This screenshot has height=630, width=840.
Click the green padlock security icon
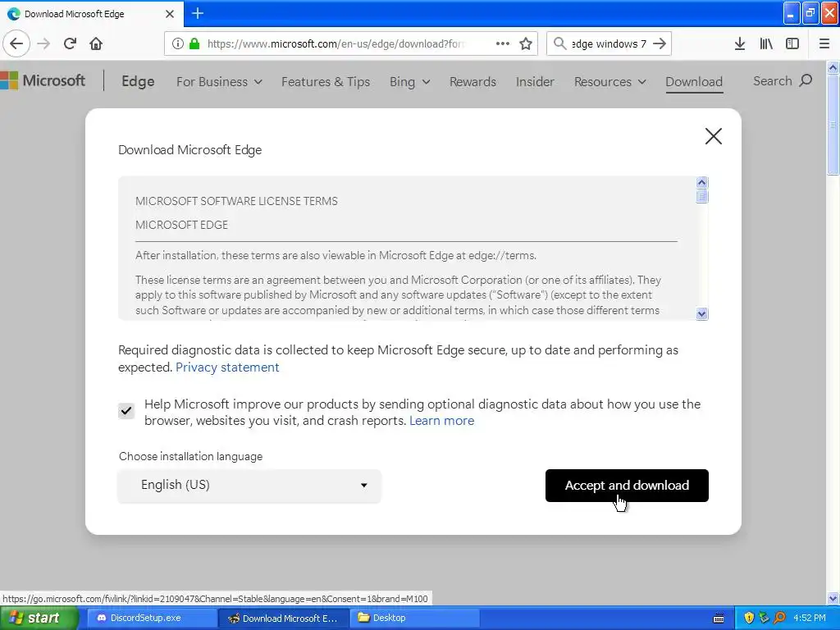coord(194,43)
